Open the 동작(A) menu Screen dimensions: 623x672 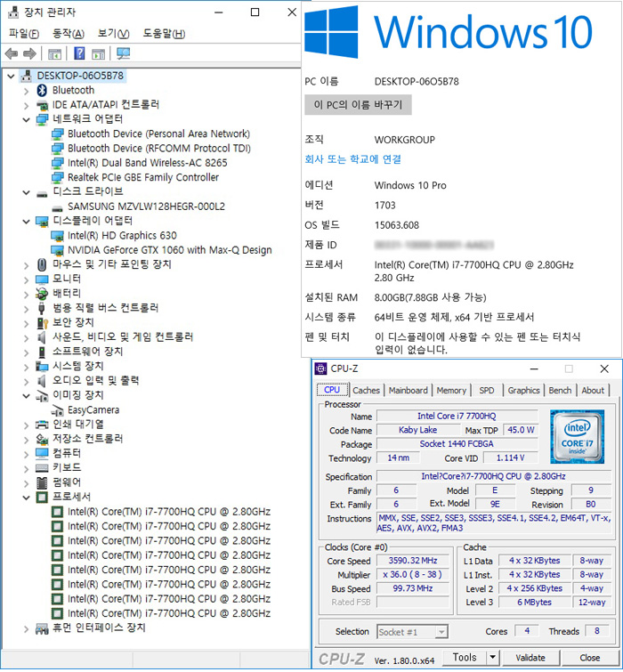(x=69, y=34)
